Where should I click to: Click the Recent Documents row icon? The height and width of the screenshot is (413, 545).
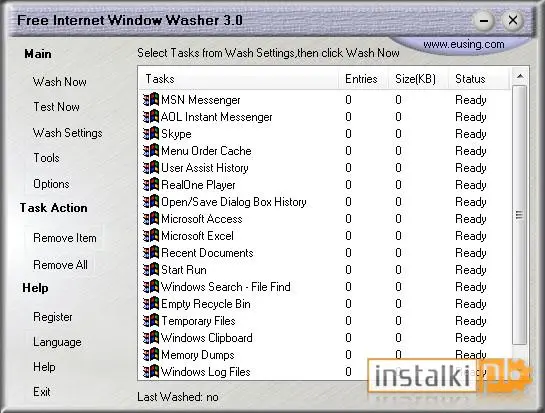click(x=151, y=253)
